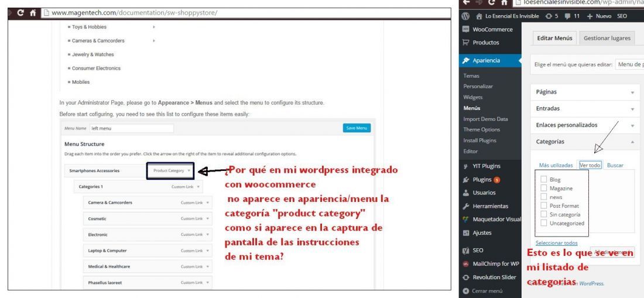
Task: Open the menu selection dropdown 'Menu de'
Action: [629, 64]
